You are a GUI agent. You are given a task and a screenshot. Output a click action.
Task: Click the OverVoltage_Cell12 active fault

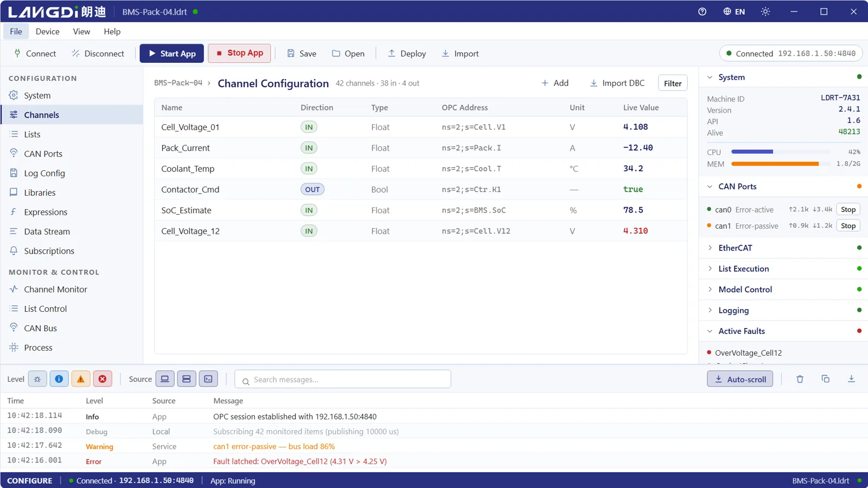click(x=748, y=353)
